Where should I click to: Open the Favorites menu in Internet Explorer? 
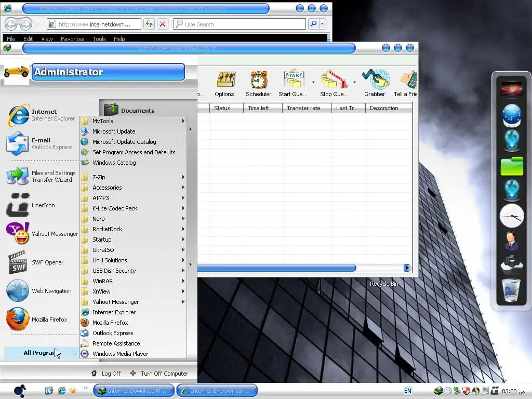(72, 38)
